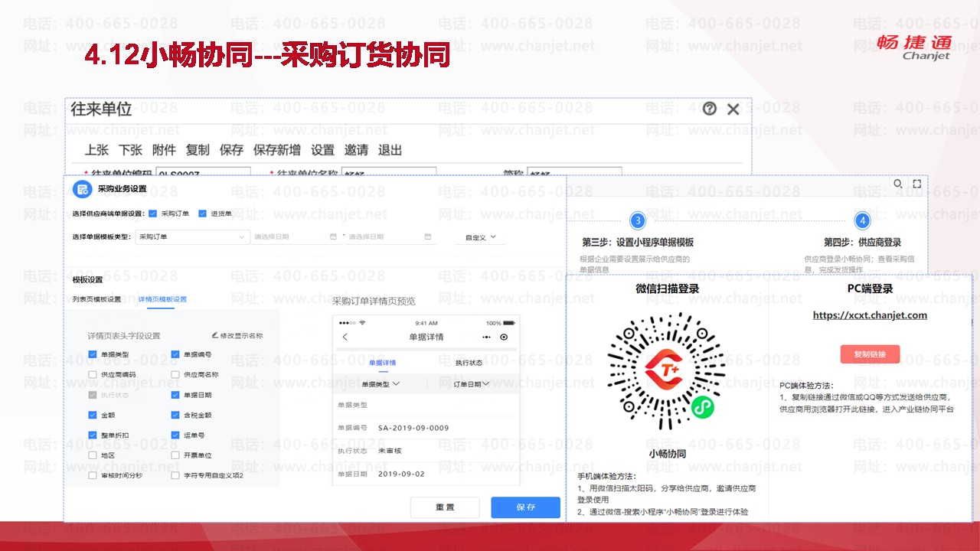The height and width of the screenshot is (551, 980).
Task: Click the 往来单位 window title
Action: (x=102, y=109)
